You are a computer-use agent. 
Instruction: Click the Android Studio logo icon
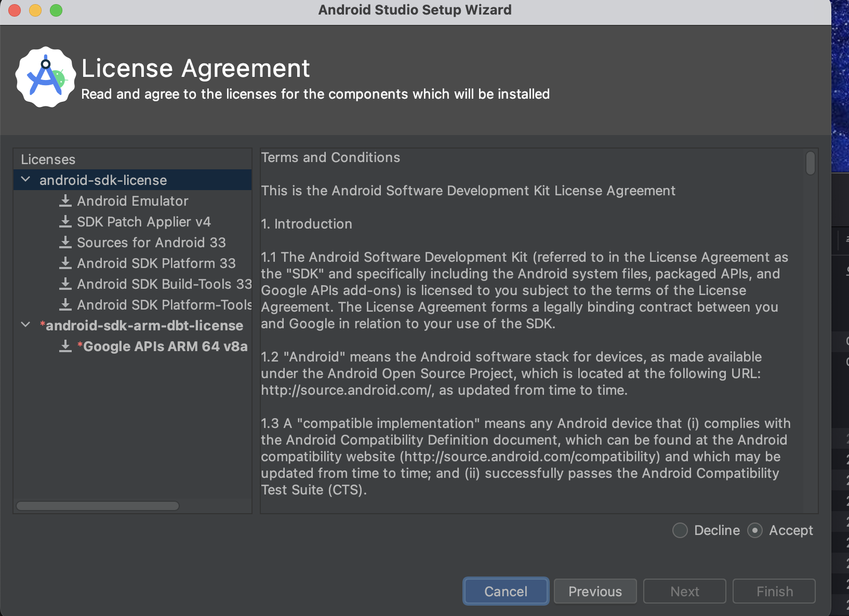tap(46, 77)
